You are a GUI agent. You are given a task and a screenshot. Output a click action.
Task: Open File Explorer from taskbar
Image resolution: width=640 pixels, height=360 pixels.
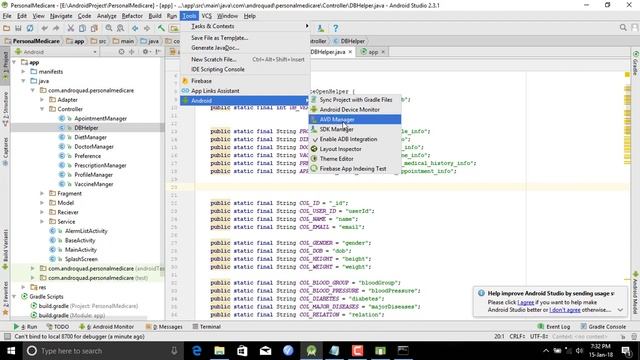[x=220, y=351]
